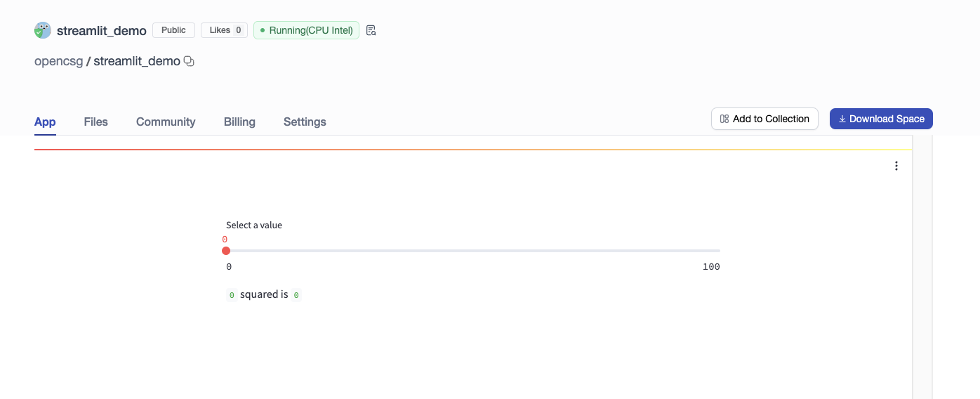Select the App tab

pyautogui.click(x=45, y=122)
